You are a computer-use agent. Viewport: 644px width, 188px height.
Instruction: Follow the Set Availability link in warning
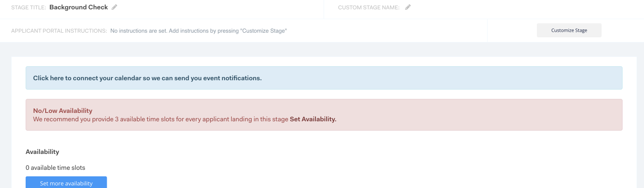(313, 119)
